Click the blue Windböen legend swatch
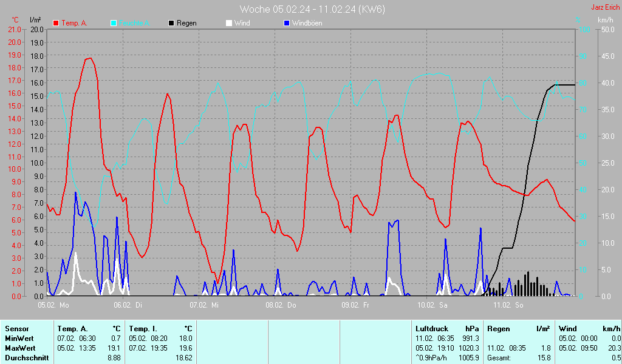622x364 pixels. pyautogui.click(x=287, y=23)
